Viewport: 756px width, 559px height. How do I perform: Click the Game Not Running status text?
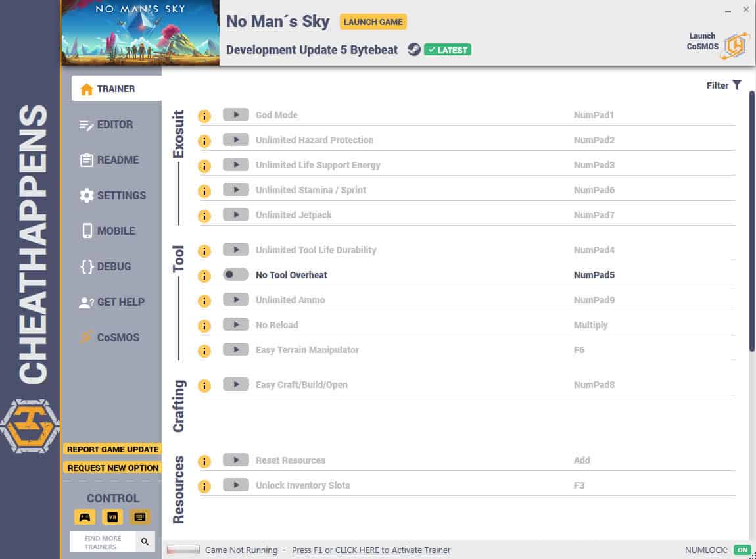[241, 550]
